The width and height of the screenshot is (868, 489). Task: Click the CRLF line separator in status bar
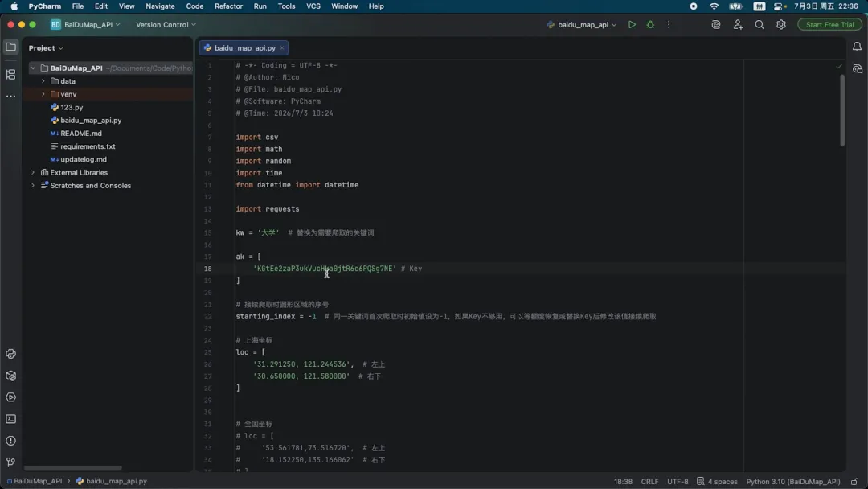(x=649, y=481)
